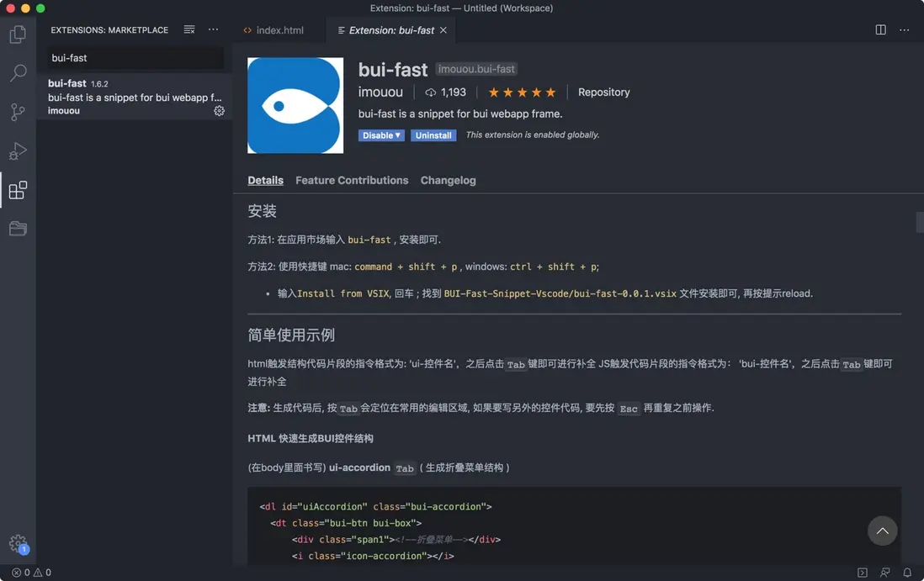Click the HTML 快速生成BUI控件结构 heading
924x581 pixels.
click(310, 439)
